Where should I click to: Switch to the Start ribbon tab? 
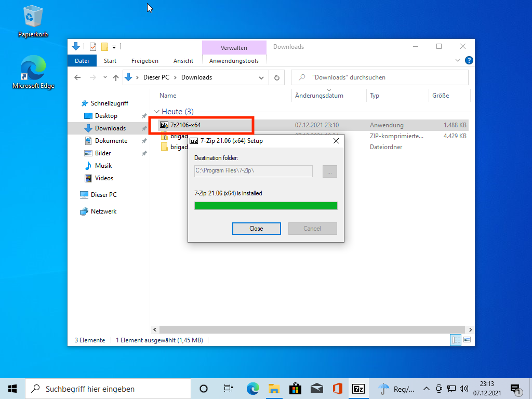(110, 61)
